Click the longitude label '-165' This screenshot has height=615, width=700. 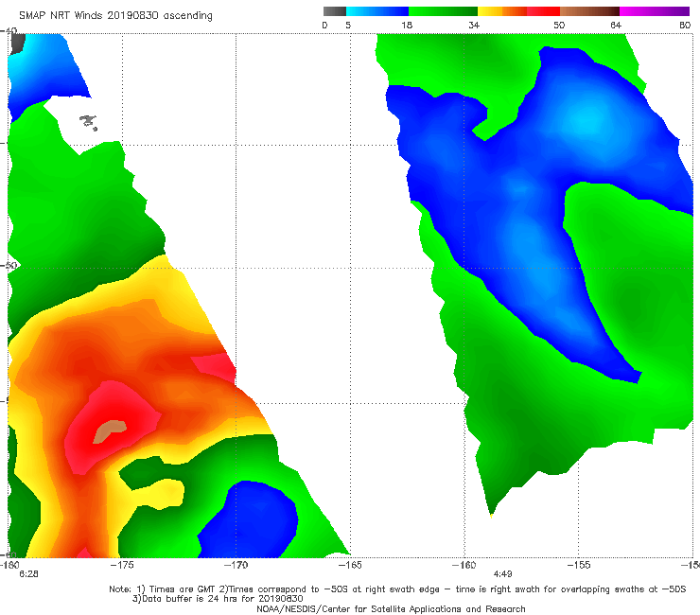(x=350, y=565)
